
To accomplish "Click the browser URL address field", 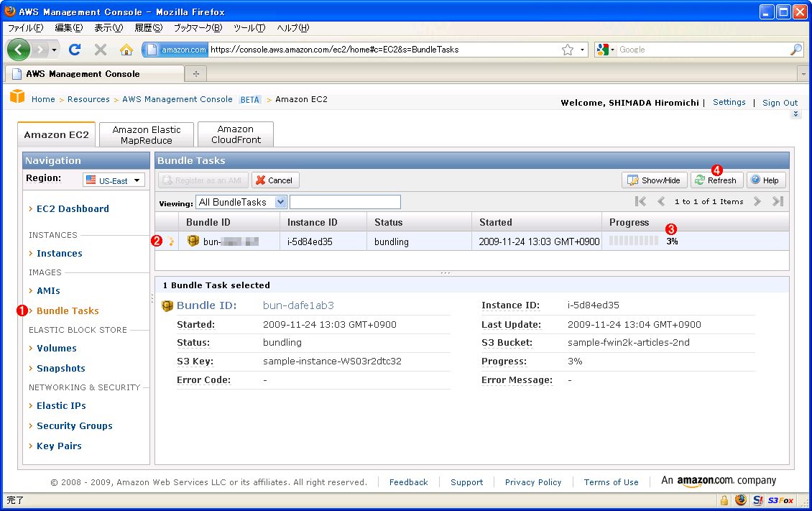I will tap(384, 50).
